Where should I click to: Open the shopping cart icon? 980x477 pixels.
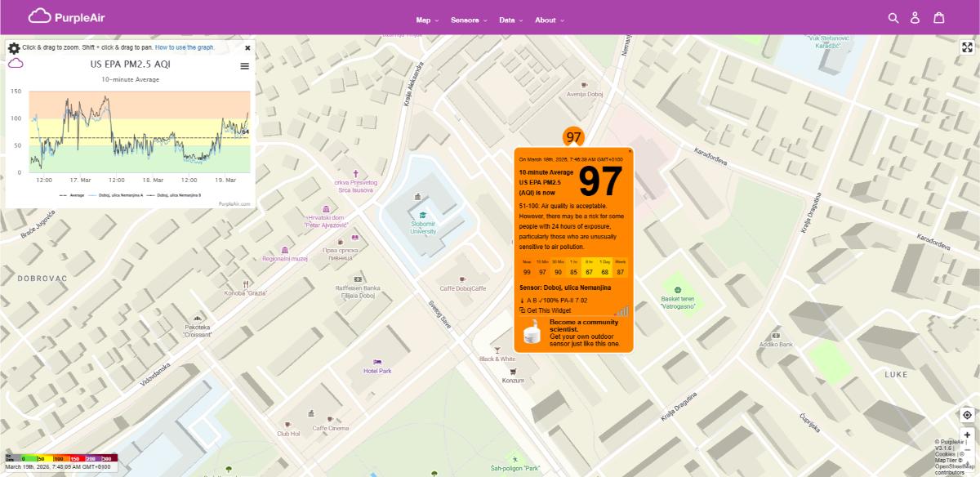pyautogui.click(x=939, y=16)
